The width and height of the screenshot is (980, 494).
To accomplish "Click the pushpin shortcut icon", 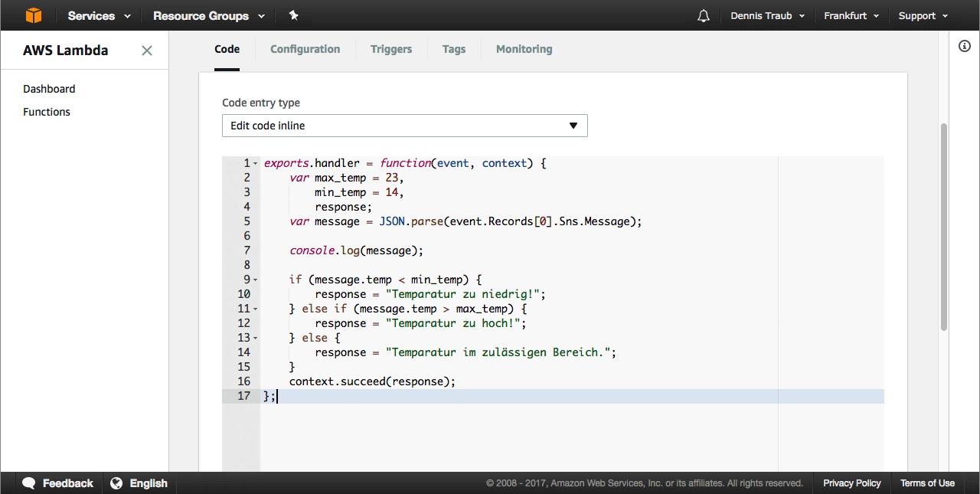I will pyautogui.click(x=293, y=15).
